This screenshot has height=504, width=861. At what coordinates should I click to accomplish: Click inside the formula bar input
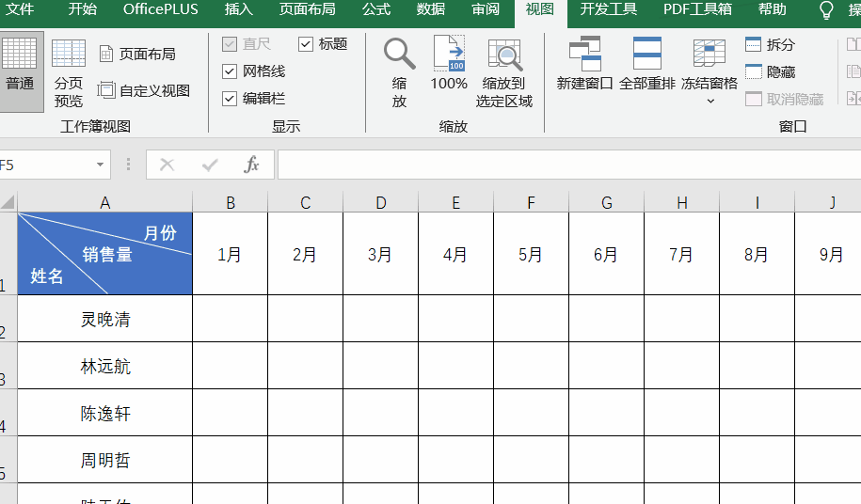tap(569, 165)
